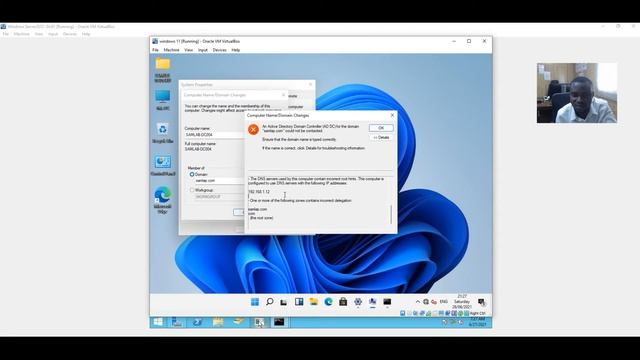The height and width of the screenshot is (360, 640).
Task: Open the Control Panel desktop icon
Action: click(162, 162)
